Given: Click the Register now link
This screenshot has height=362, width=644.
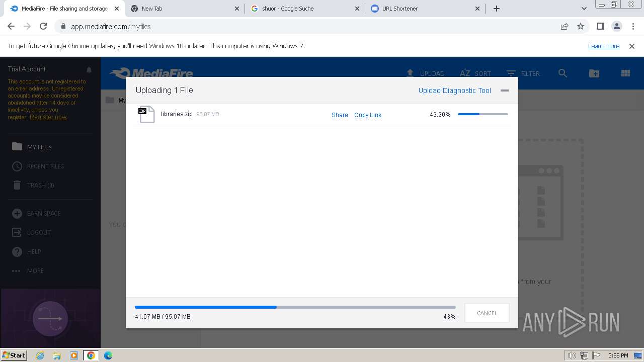Looking at the screenshot, I should [48, 117].
